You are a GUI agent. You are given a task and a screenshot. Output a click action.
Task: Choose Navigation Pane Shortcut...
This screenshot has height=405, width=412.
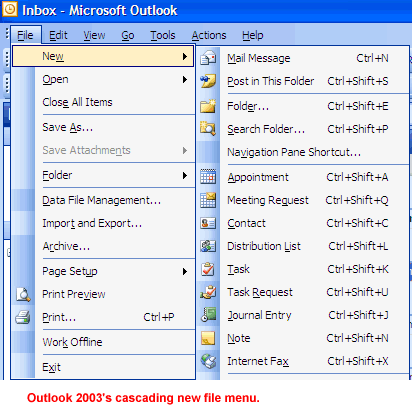coord(303,152)
